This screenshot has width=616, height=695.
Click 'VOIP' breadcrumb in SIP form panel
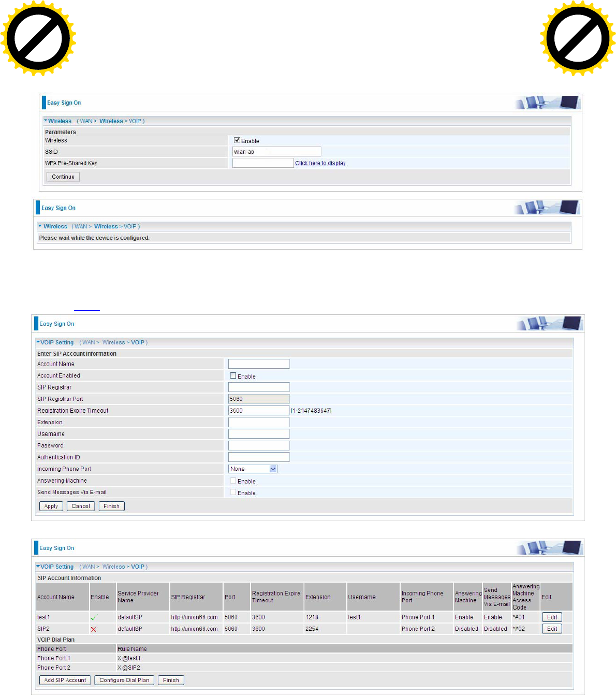coord(138,342)
